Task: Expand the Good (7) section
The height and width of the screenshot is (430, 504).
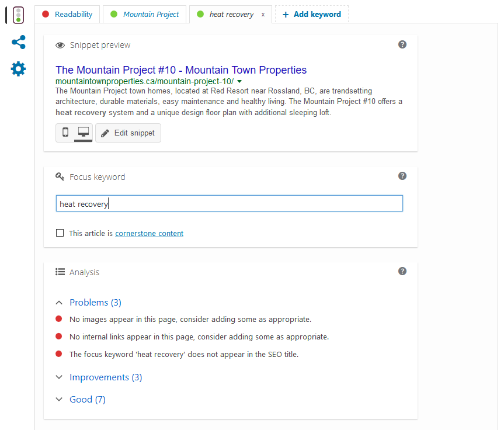Action: tap(81, 399)
